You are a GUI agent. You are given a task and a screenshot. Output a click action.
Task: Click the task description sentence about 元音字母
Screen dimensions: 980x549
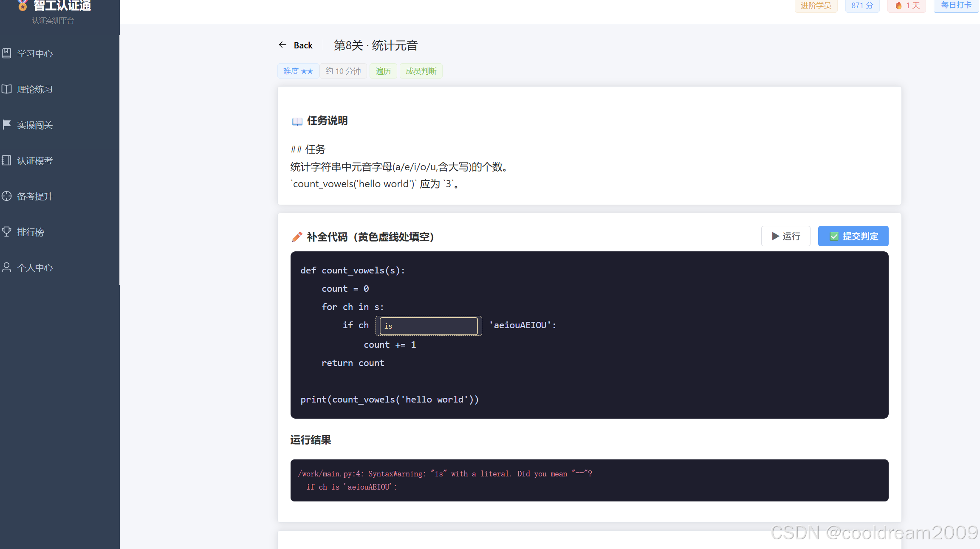(x=399, y=167)
